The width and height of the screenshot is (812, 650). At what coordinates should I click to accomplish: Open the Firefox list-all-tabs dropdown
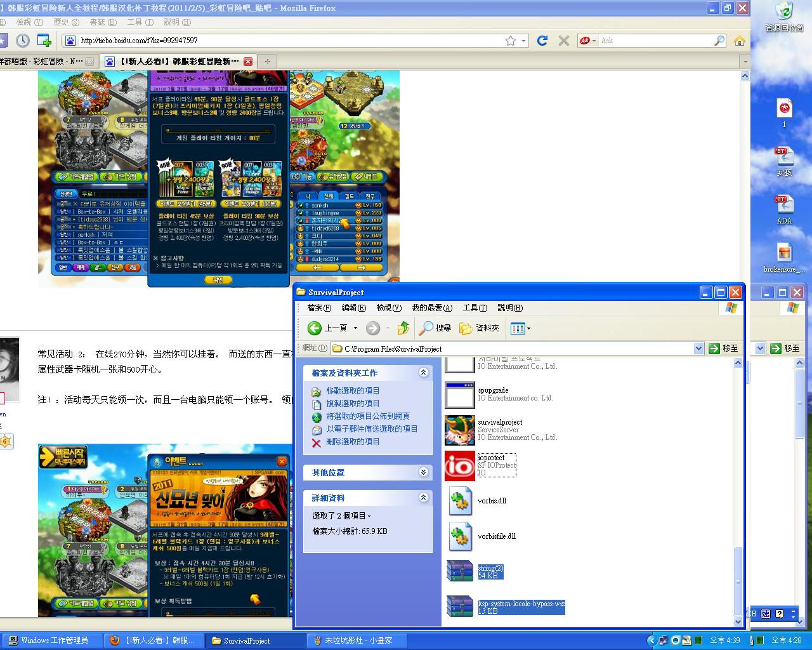tap(745, 62)
